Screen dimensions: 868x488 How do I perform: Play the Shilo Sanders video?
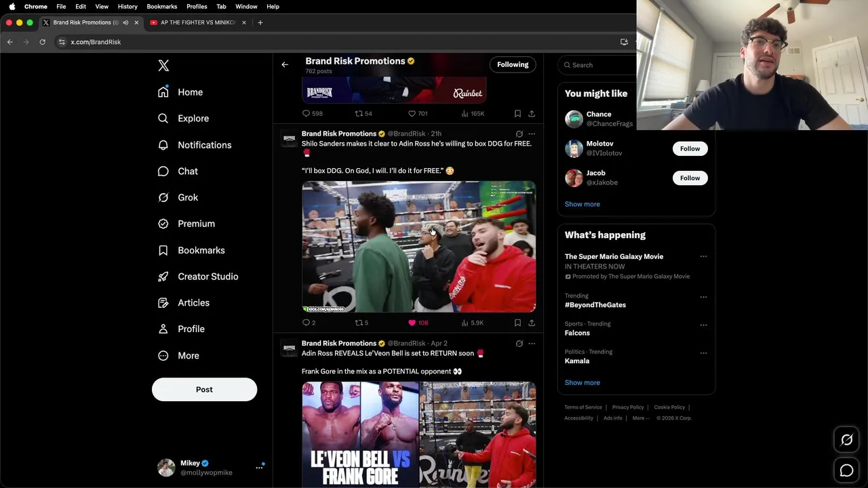click(418, 247)
